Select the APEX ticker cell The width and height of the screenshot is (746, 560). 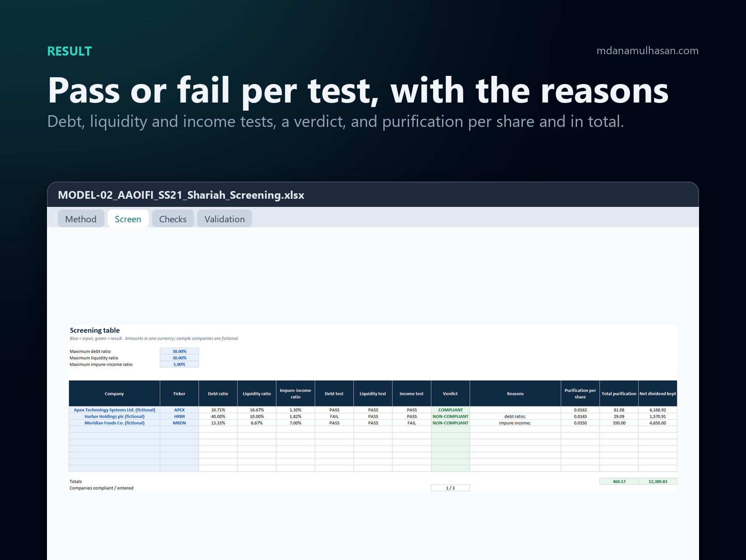(x=179, y=410)
